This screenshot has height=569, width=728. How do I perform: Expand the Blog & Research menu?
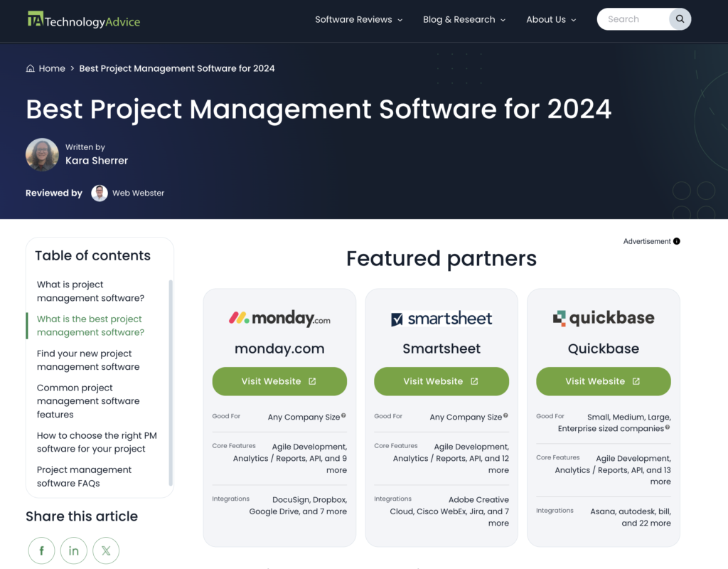464,19
